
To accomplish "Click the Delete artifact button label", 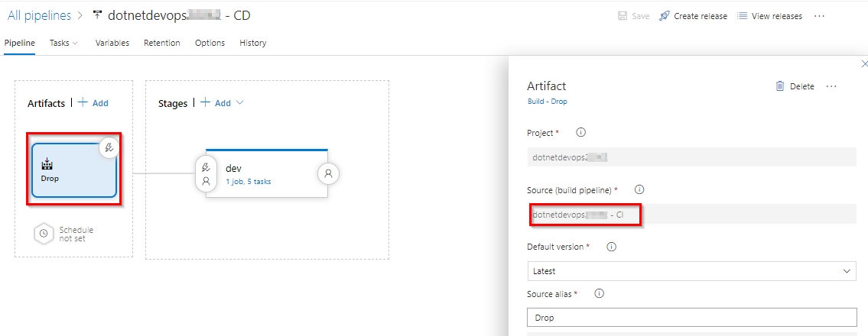I will [802, 86].
